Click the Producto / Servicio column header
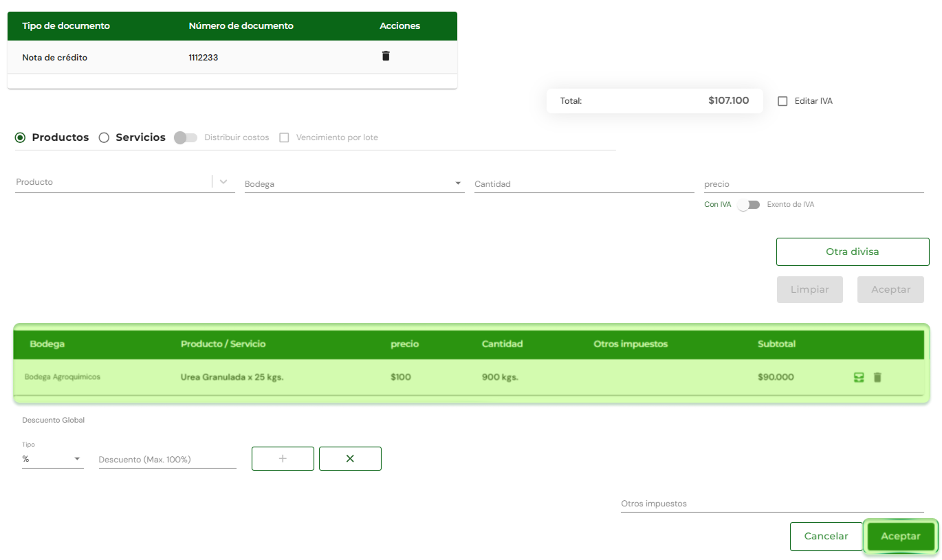This screenshot has height=560, width=942. pos(223,344)
